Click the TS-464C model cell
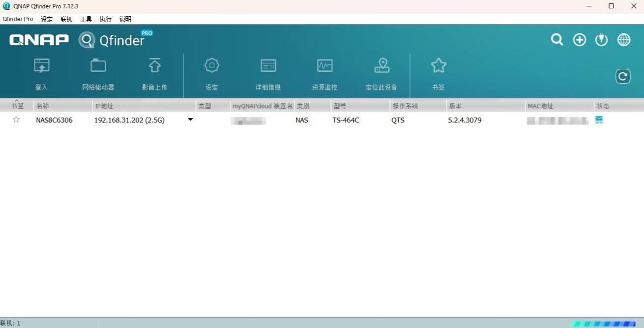The height and width of the screenshot is (328, 644). tap(346, 120)
